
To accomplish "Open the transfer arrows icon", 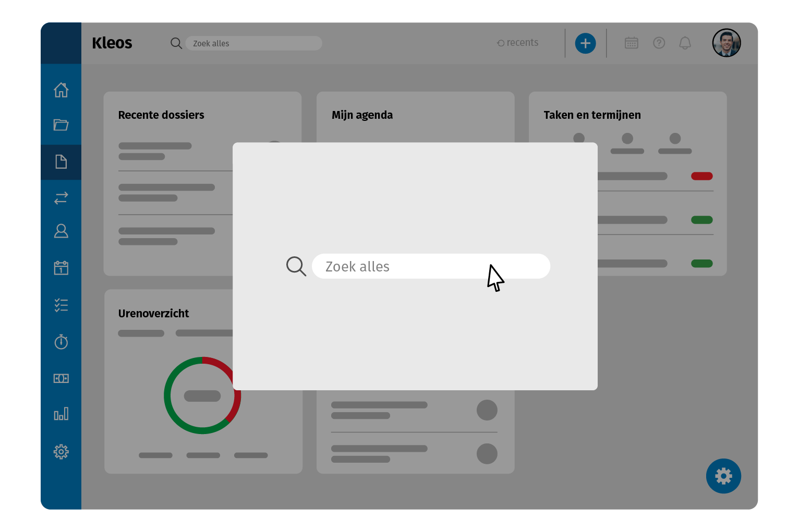I will [x=61, y=198].
